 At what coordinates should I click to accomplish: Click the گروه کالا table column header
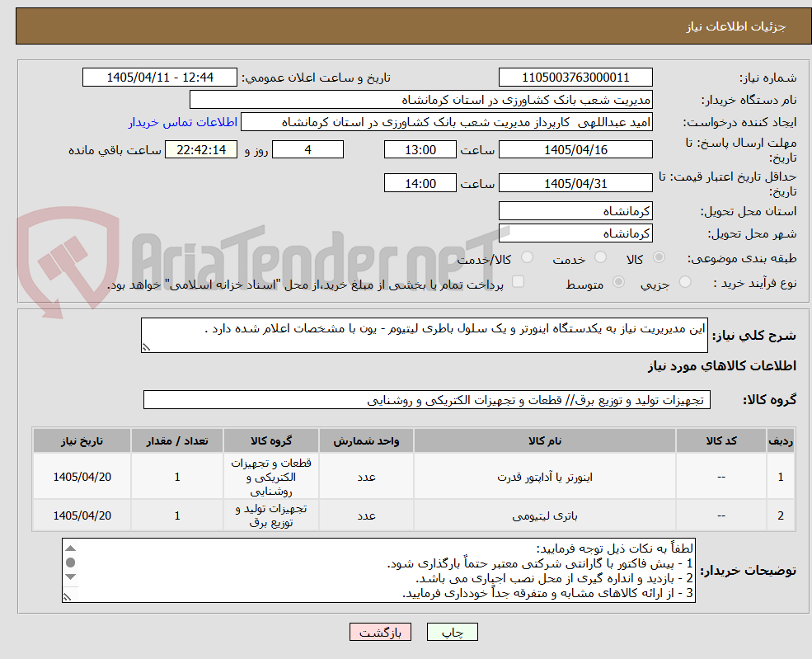tap(271, 441)
